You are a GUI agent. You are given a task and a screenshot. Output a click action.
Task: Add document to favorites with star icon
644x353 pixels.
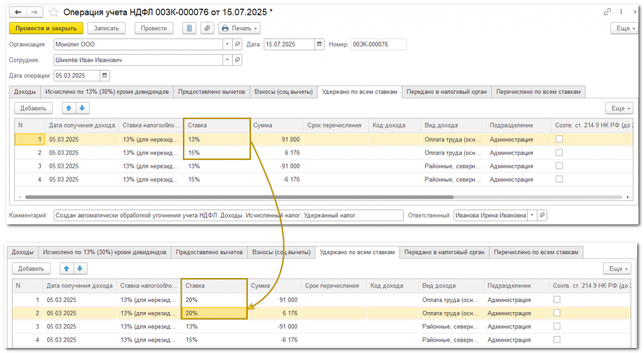(x=53, y=13)
